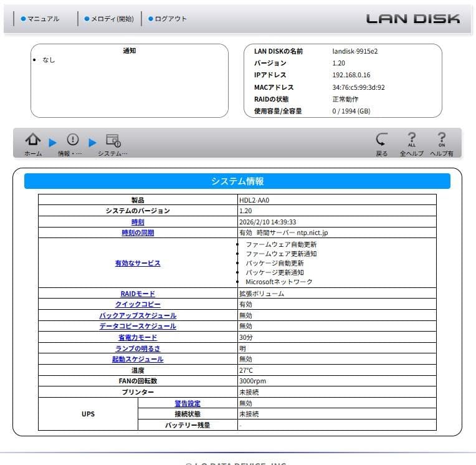
Task: Open 全ヘルプ all-help icon
Action: [x=412, y=140]
